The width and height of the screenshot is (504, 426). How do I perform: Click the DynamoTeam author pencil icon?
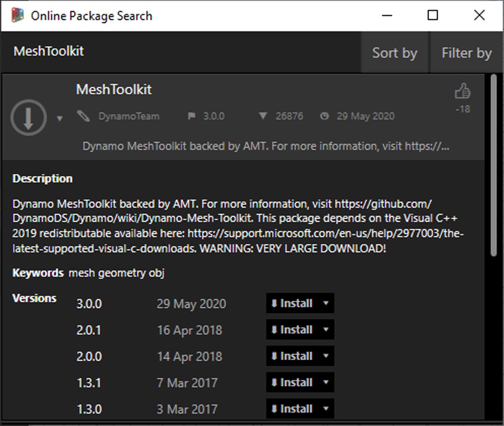coord(84,116)
